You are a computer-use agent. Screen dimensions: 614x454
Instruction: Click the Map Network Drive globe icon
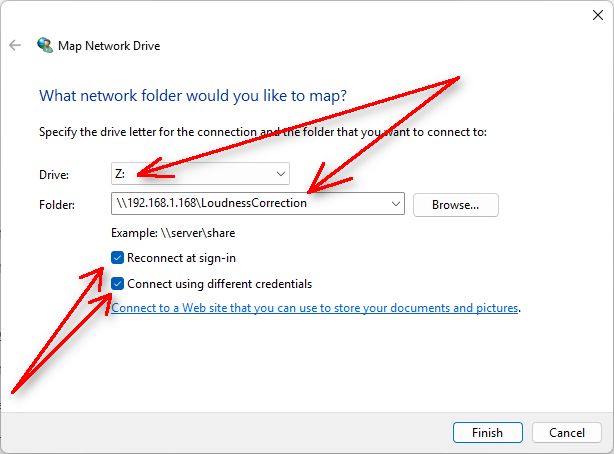pyautogui.click(x=44, y=45)
